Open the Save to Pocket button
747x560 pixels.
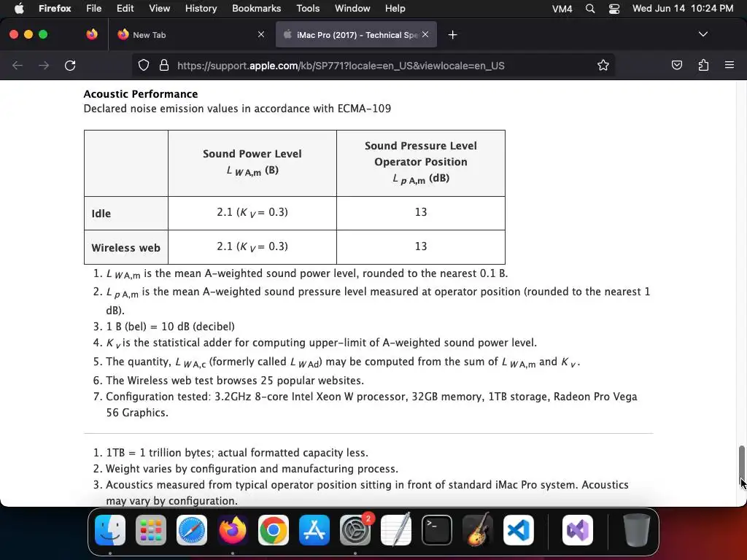[676, 65]
